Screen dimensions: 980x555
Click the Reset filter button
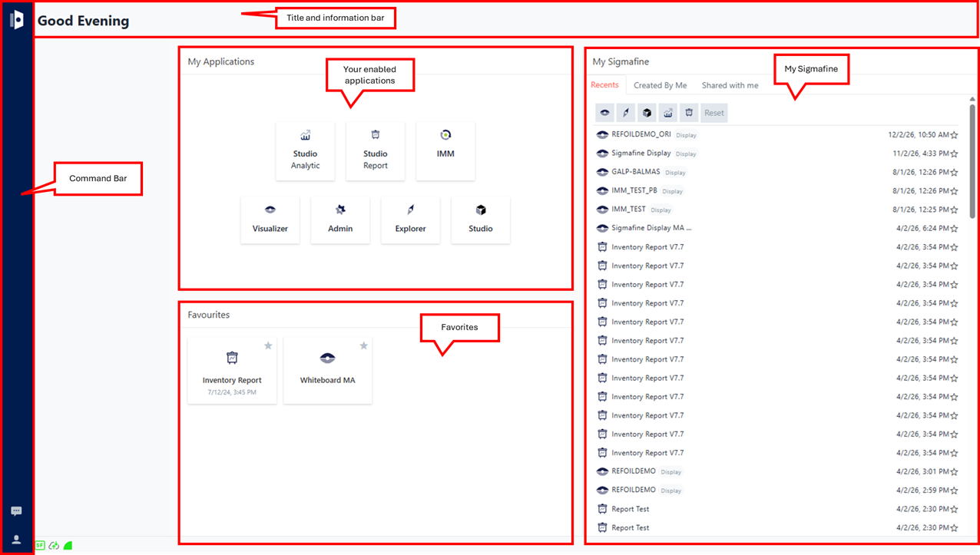(714, 113)
